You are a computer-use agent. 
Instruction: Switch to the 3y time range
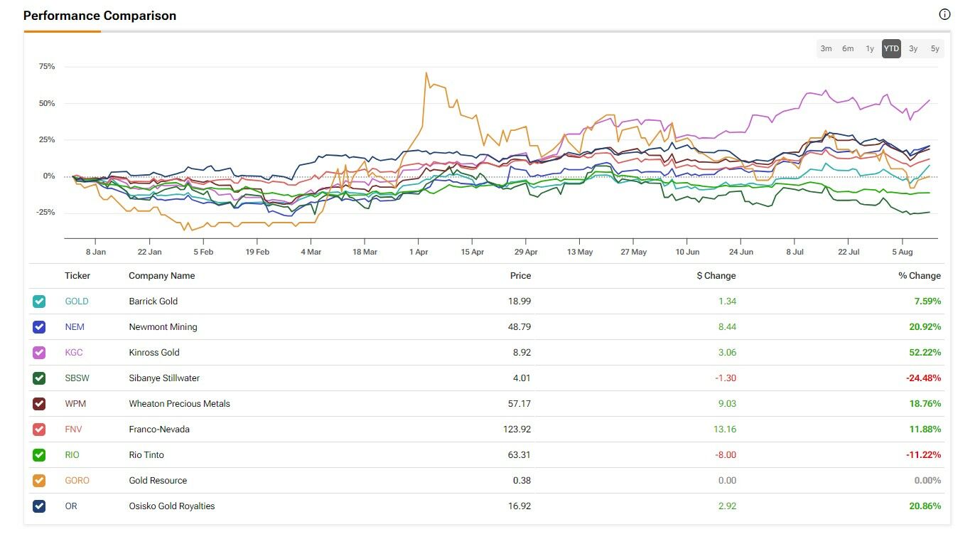tap(913, 49)
